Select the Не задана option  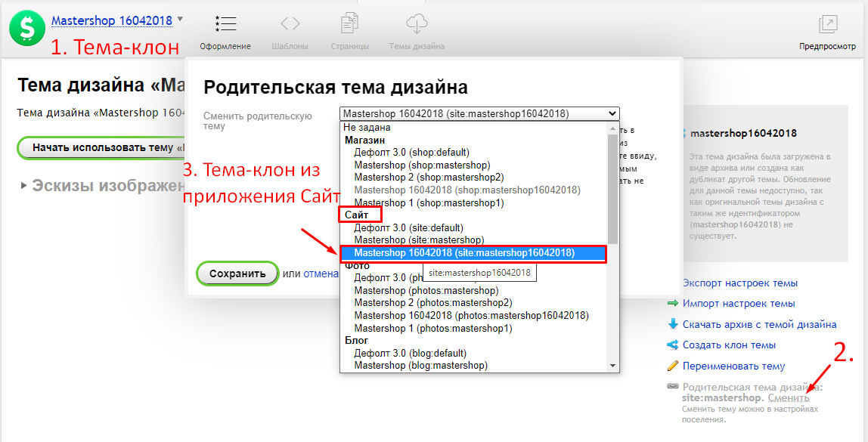[367, 128]
